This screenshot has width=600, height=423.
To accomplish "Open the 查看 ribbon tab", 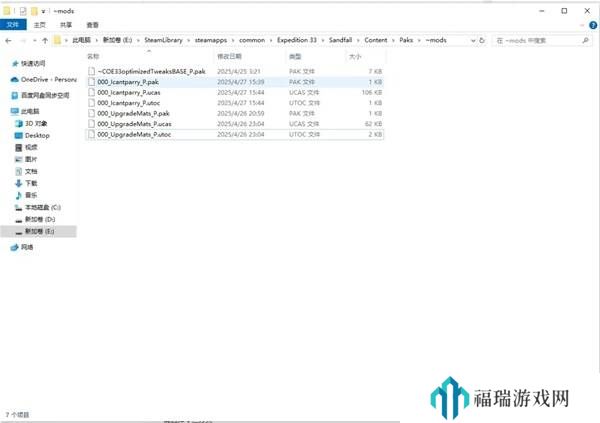I will pos(93,25).
